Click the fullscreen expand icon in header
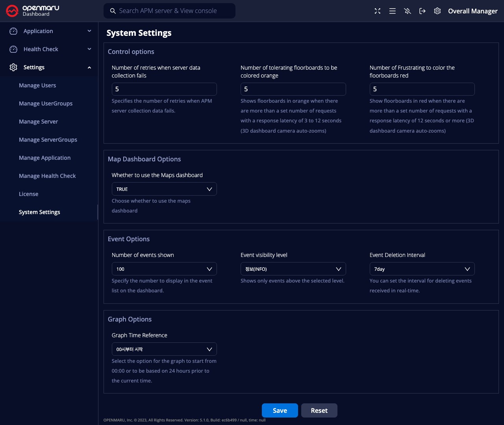 point(377,11)
